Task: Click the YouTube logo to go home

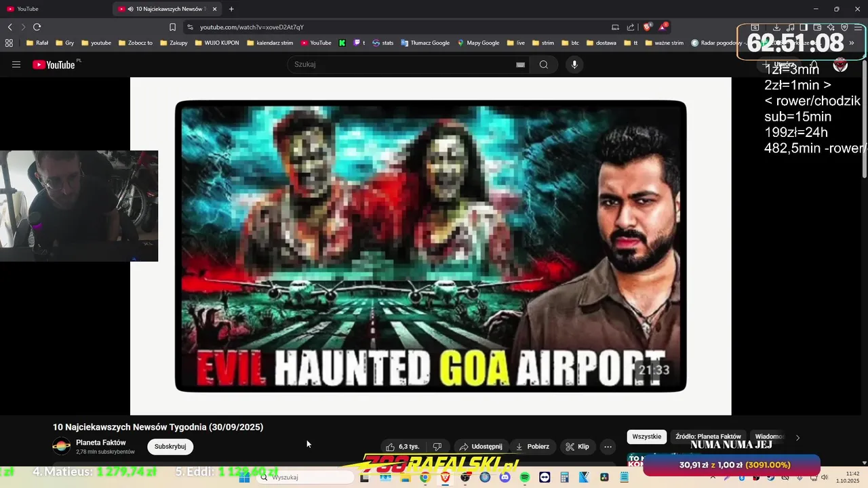Action: pyautogui.click(x=54, y=64)
